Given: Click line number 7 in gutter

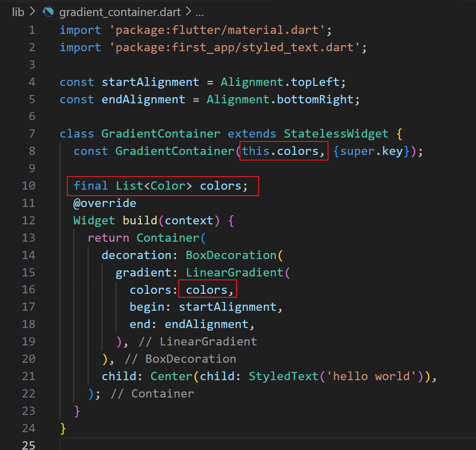Looking at the screenshot, I should point(32,134).
